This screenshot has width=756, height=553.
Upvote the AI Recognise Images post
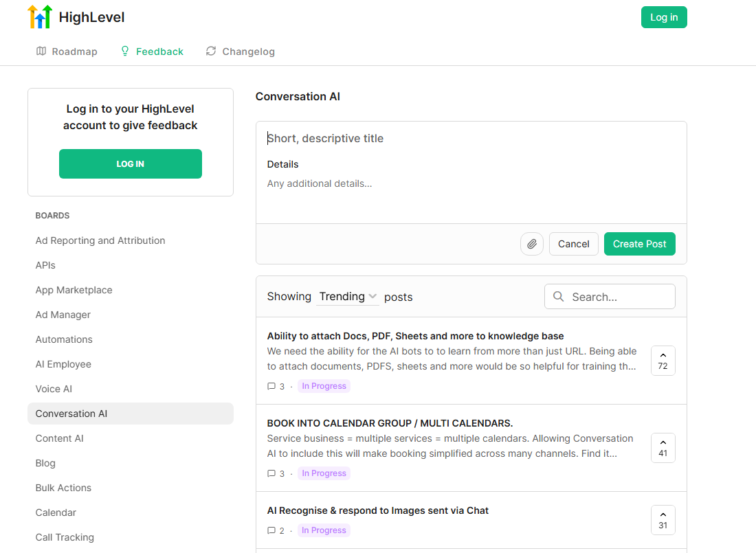[663, 520]
